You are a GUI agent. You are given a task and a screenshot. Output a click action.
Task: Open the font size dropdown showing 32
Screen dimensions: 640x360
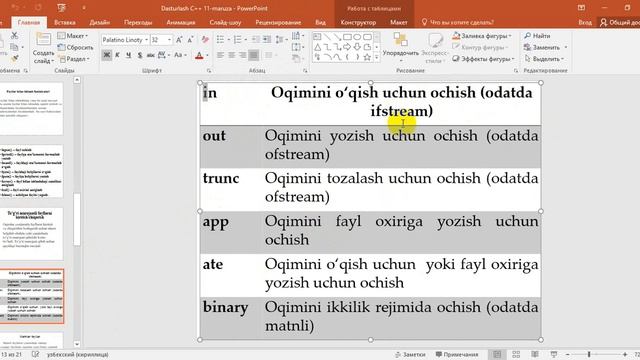[161, 40]
